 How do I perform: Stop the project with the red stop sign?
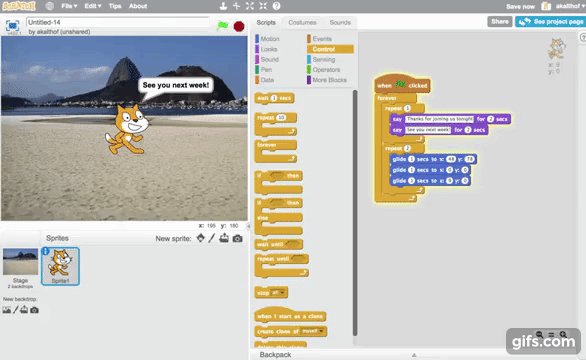[239, 26]
